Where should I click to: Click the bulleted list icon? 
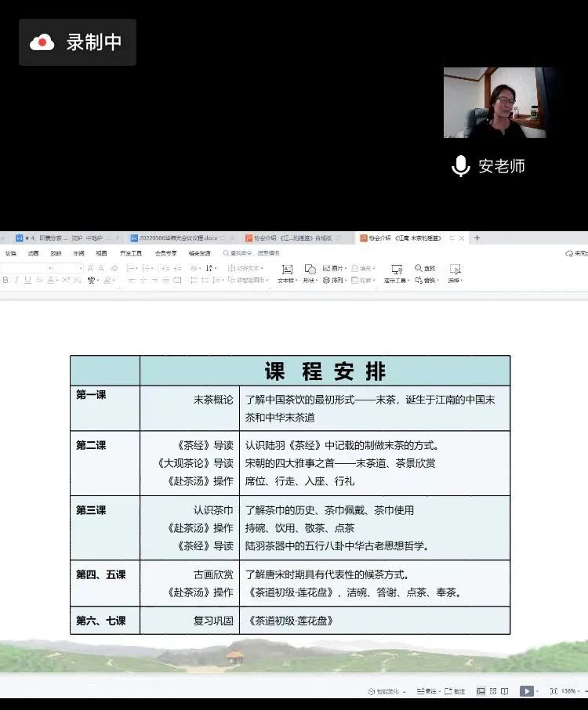(x=132, y=268)
